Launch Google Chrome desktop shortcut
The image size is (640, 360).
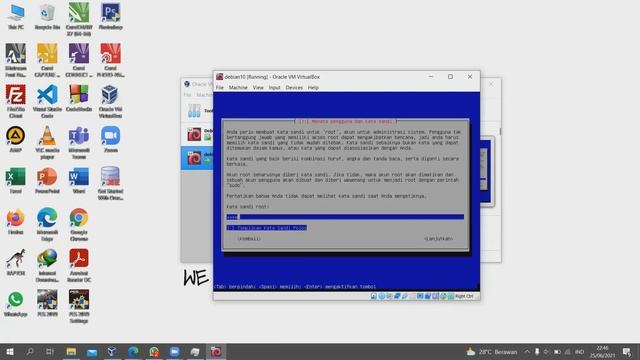(x=79, y=224)
